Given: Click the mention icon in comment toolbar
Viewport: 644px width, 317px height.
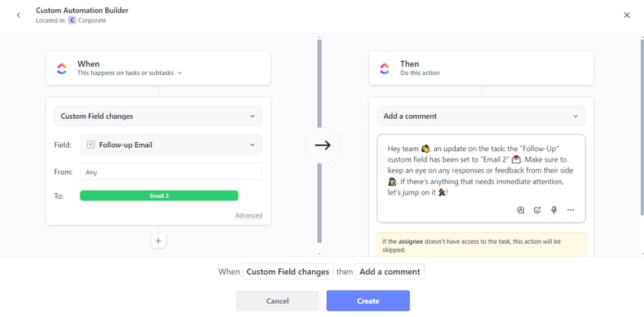Looking at the screenshot, I should [521, 210].
